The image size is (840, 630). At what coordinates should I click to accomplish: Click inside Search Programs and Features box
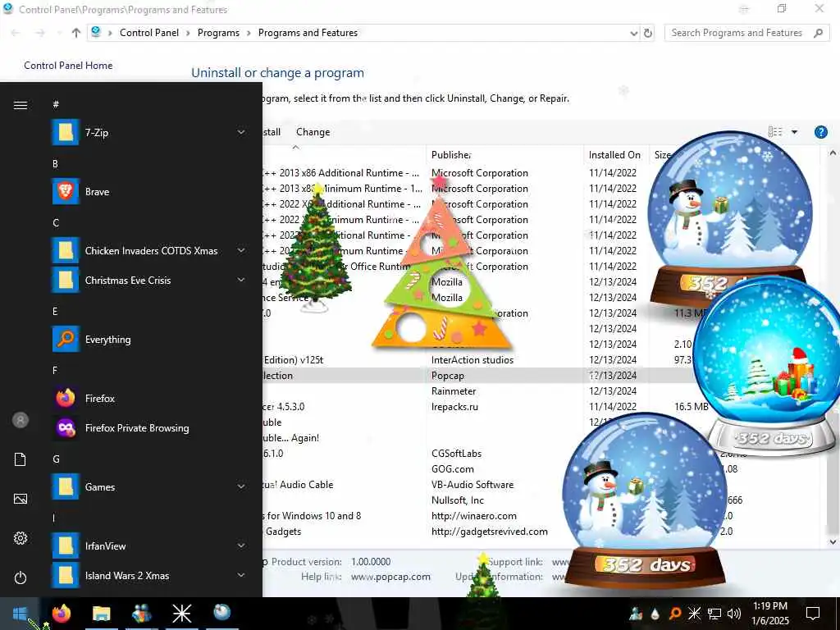click(x=737, y=33)
